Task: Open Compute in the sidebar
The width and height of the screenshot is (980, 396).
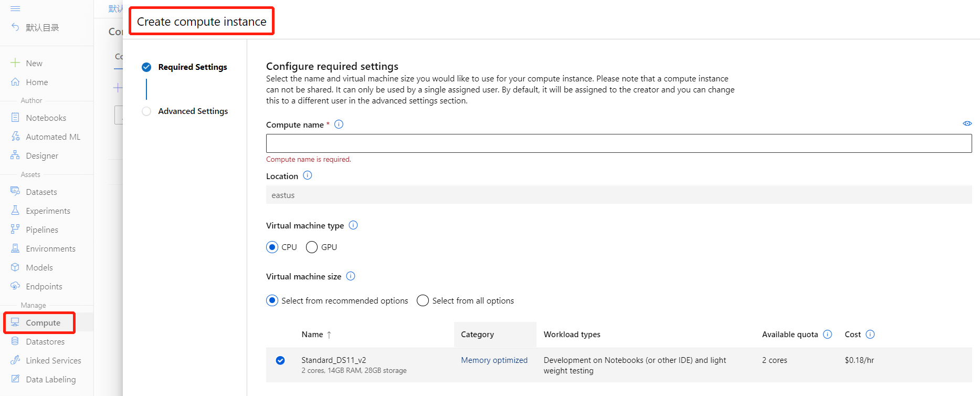Action: click(x=43, y=322)
